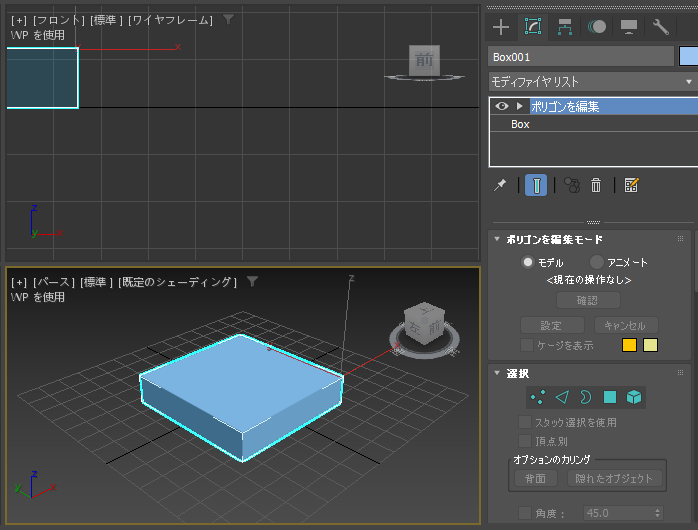Select Edge sub-object level icon
The height and width of the screenshot is (530, 698).
(562, 397)
